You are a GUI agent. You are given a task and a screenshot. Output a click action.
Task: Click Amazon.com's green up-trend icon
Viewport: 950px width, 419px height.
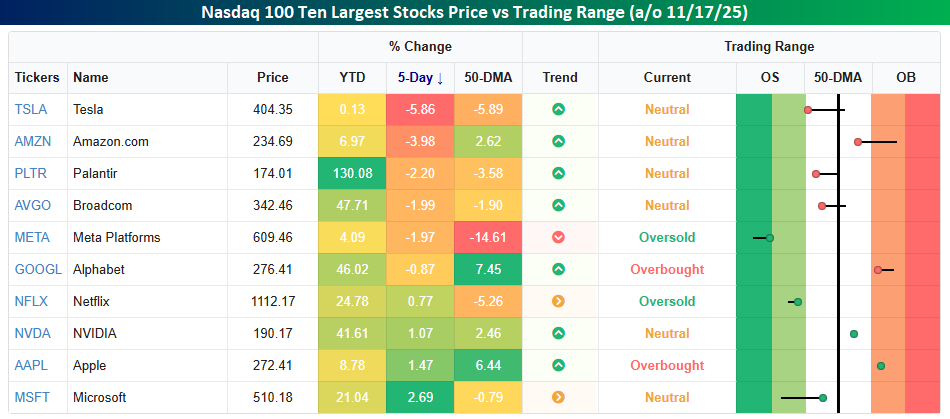559,141
